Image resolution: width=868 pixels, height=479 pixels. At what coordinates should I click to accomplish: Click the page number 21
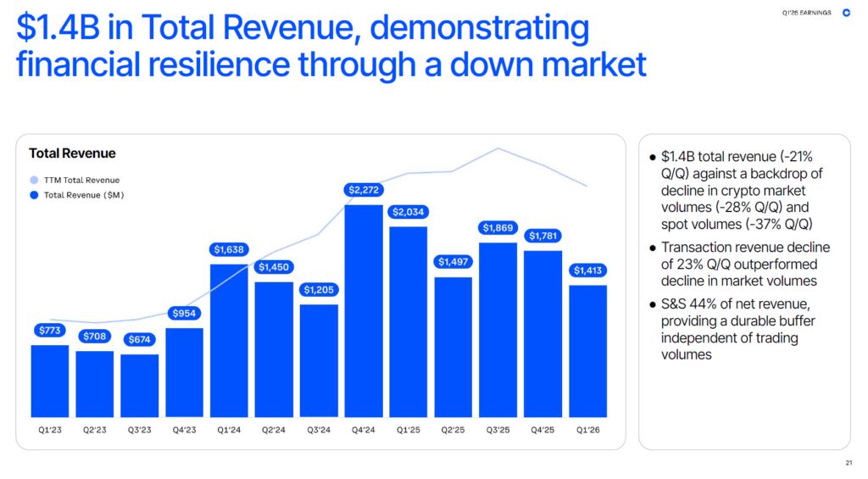tap(849, 462)
